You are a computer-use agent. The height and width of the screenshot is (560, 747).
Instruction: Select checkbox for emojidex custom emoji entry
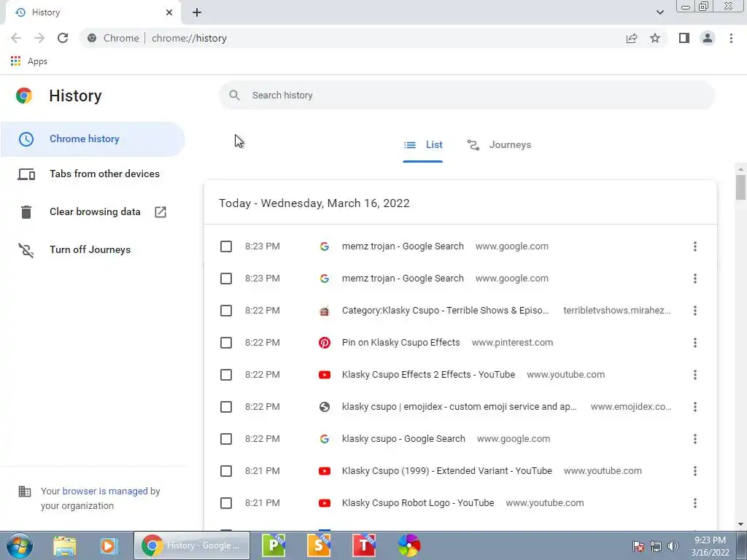click(x=226, y=407)
